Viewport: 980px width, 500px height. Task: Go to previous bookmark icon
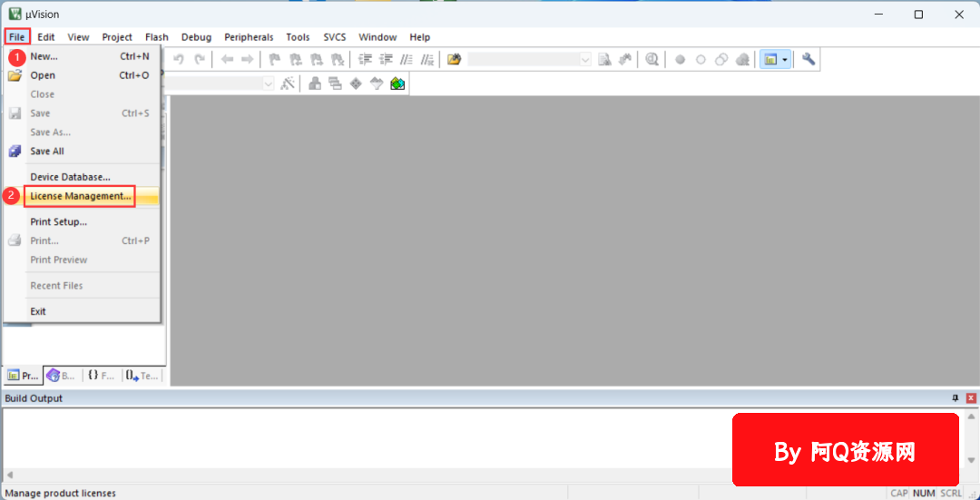[295, 59]
